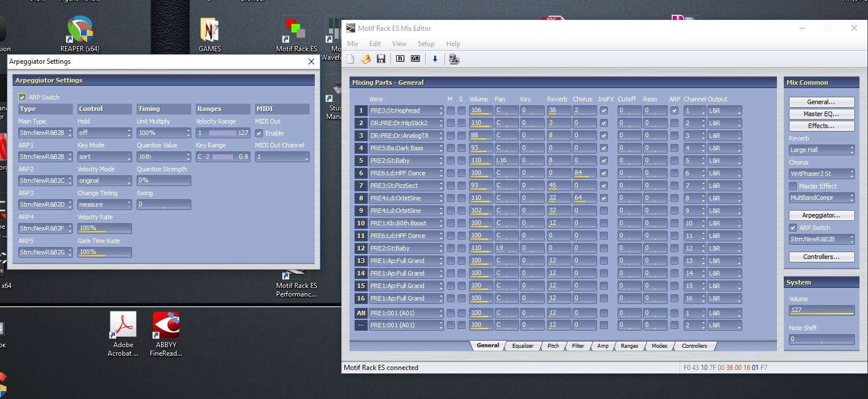Select the ABBYY FineReader desktop icon
The image size is (868, 399).
(166, 335)
